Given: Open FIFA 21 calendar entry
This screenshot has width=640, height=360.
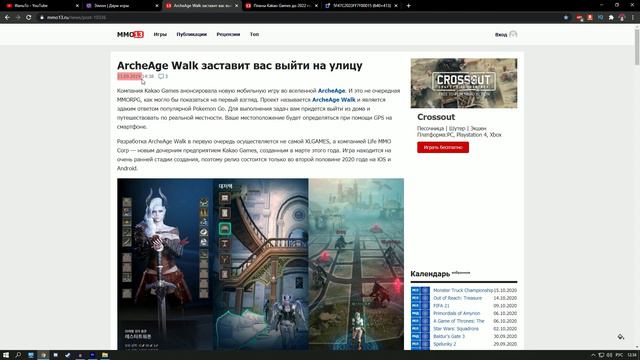Looking at the screenshot, I should click(x=441, y=306).
